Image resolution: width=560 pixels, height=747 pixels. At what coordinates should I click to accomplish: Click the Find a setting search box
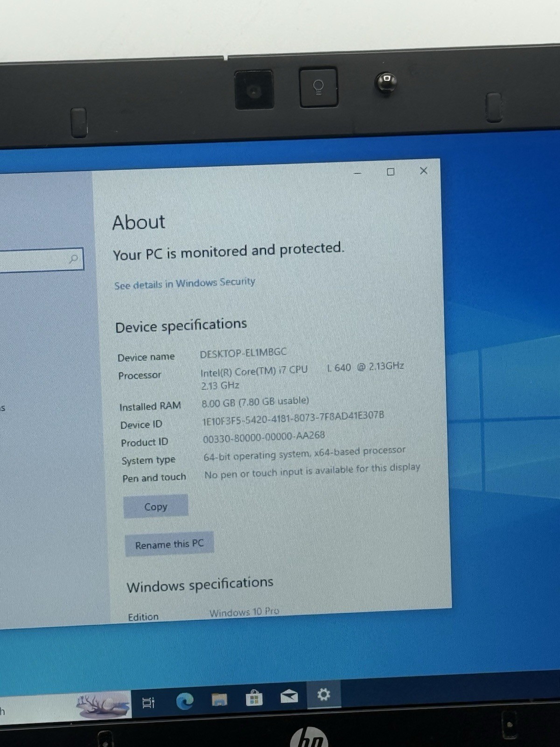click(41, 260)
